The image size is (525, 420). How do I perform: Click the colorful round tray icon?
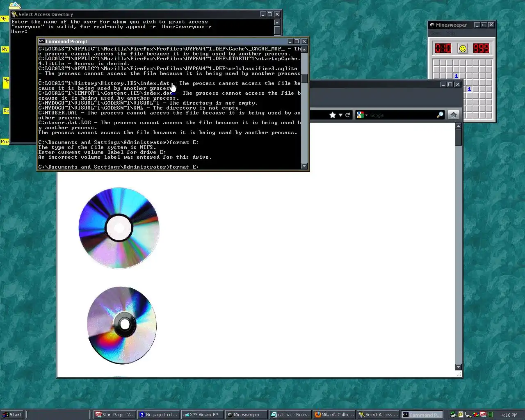475,415
